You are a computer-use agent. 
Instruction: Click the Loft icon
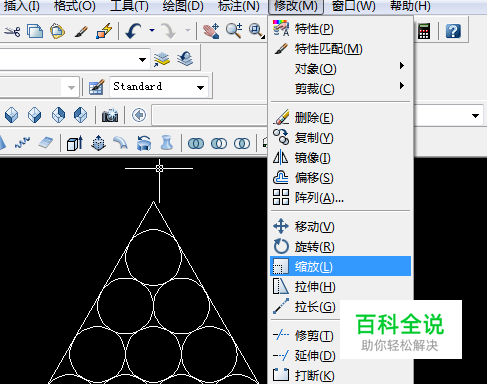point(167,143)
